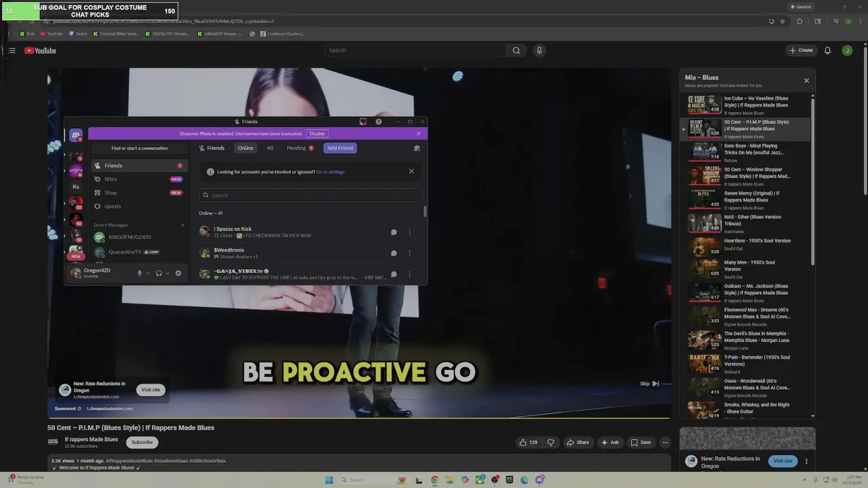Screen dimensions: 868x488
Task: Open Windows Start menu
Action: pos(329,480)
